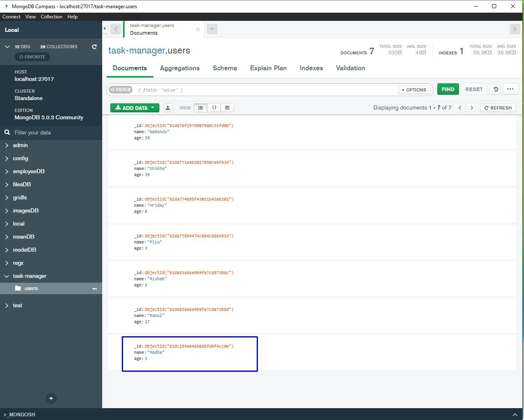
Task: Open the View menu
Action: click(30, 17)
